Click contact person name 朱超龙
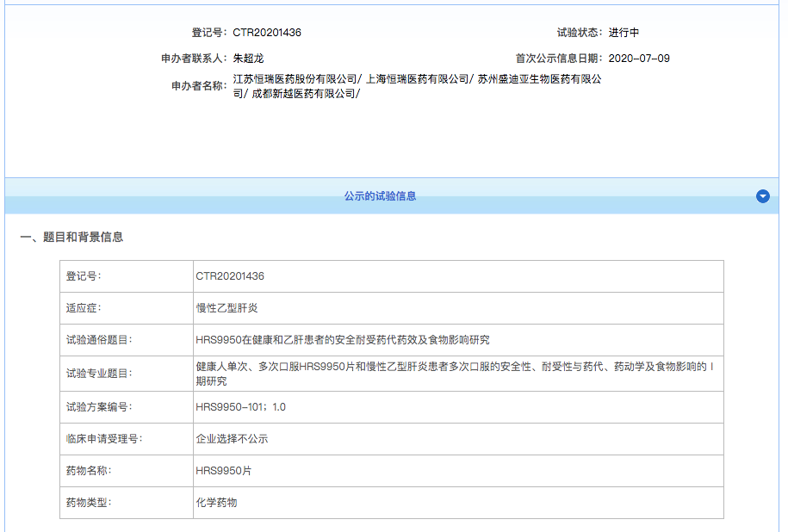Screen dimensions: 788x532 point(248,59)
